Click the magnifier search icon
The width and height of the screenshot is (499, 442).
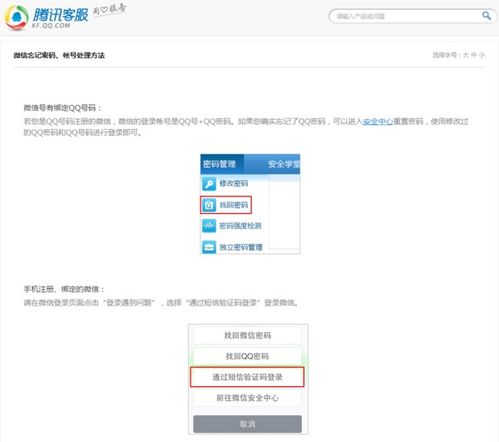click(486, 16)
